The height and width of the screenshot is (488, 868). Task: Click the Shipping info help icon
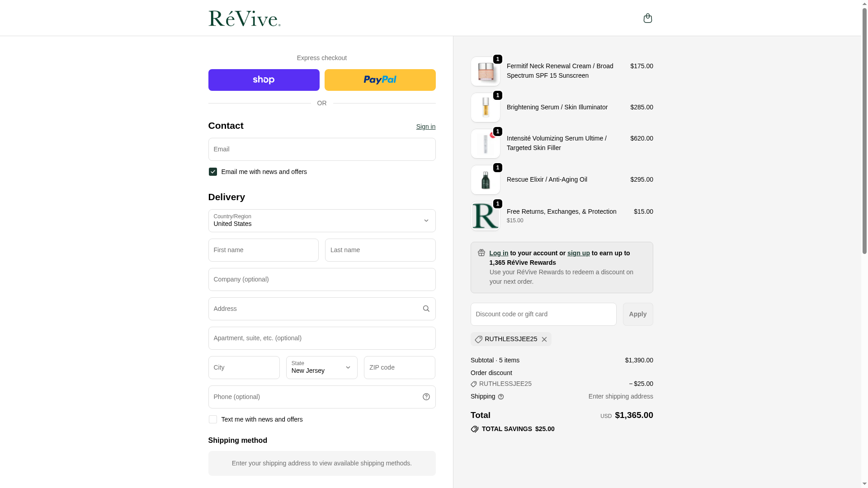pos(501,397)
